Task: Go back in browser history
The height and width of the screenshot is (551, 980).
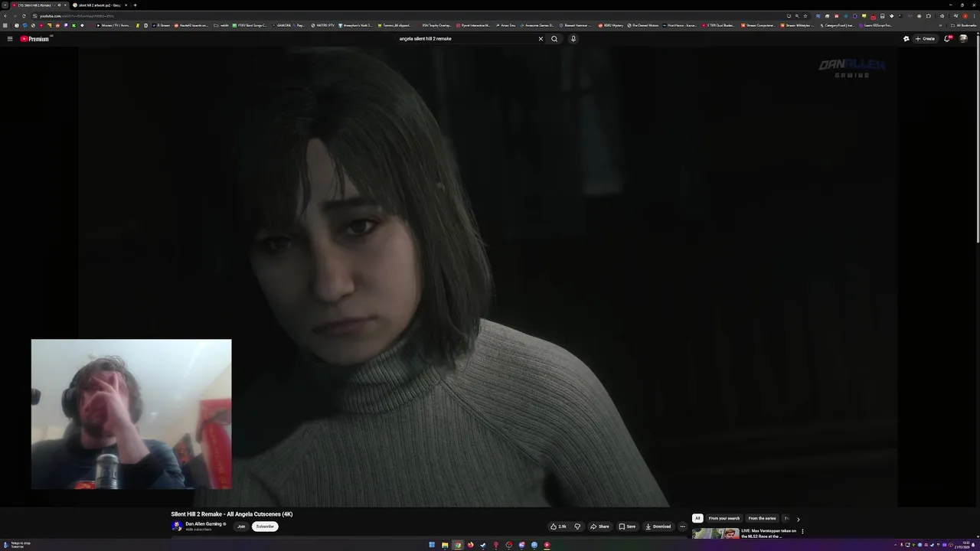Action: 5,16
